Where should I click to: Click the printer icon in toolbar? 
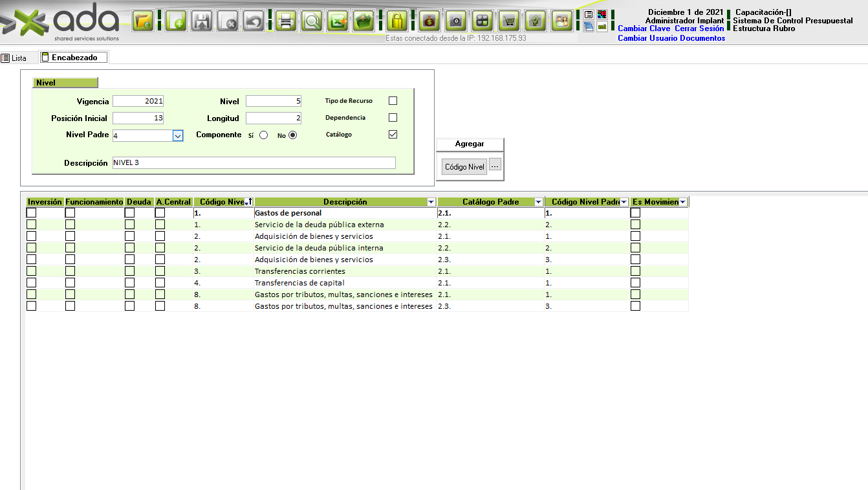(x=286, y=21)
